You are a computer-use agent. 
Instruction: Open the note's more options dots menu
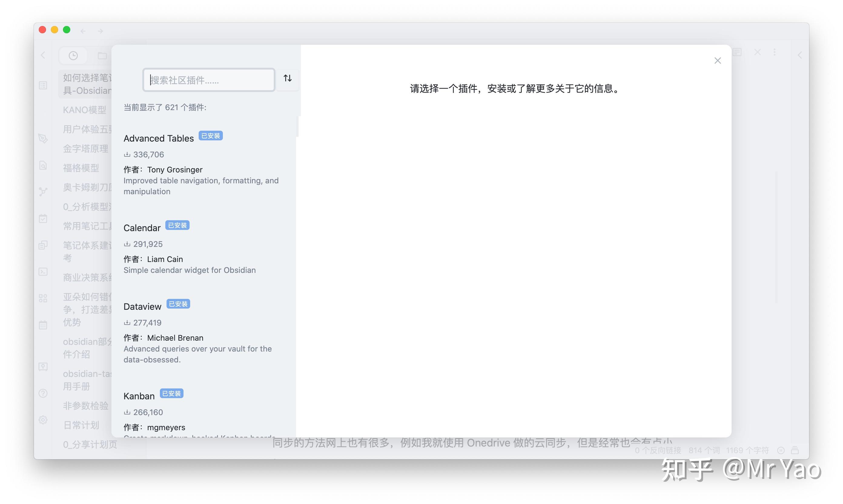[x=775, y=52]
